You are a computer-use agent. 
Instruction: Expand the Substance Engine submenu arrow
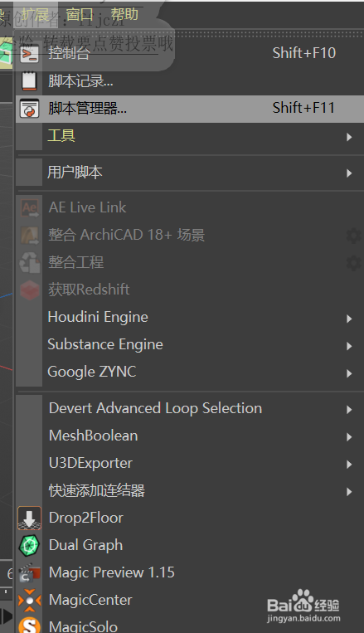[349, 346]
